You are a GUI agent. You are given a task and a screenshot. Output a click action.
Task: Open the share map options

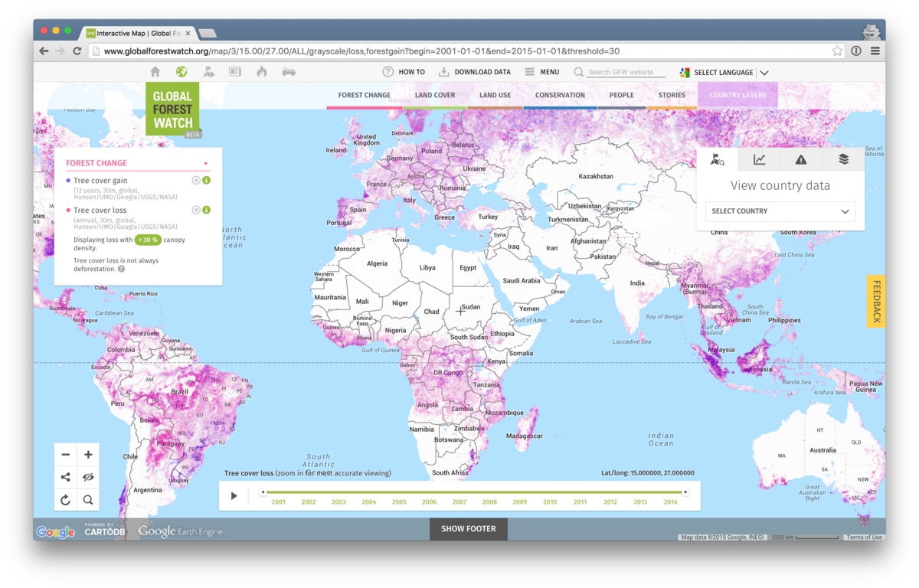point(65,476)
